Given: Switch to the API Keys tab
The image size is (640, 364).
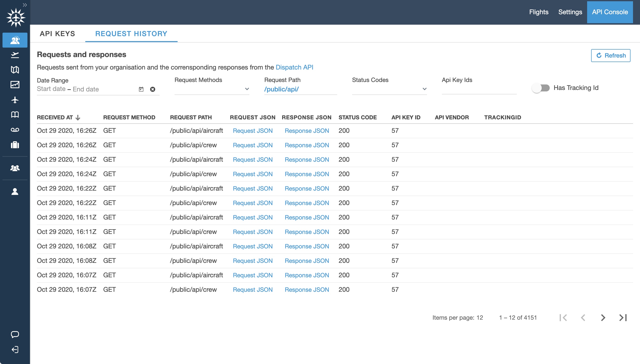Looking at the screenshot, I should pyautogui.click(x=57, y=33).
